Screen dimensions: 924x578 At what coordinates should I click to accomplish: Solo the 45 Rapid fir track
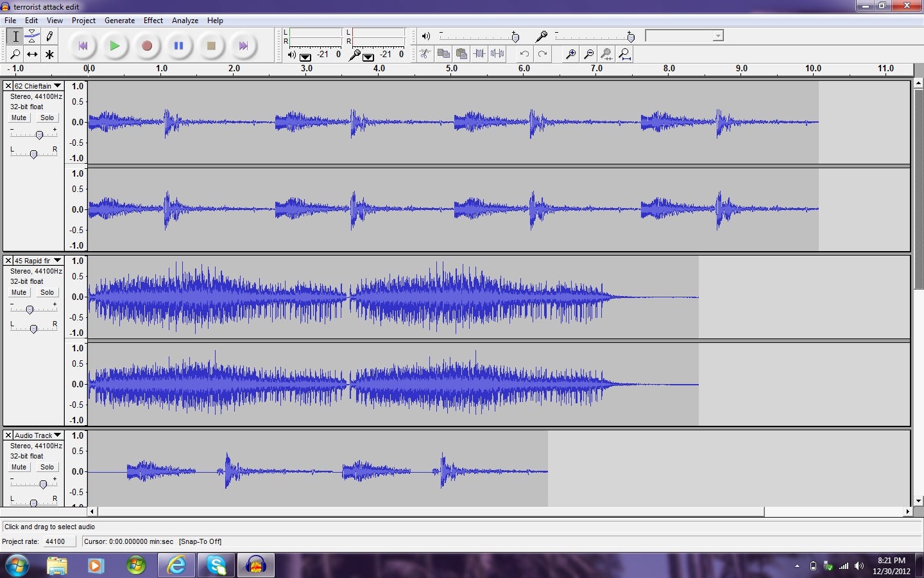coord(47,292)
